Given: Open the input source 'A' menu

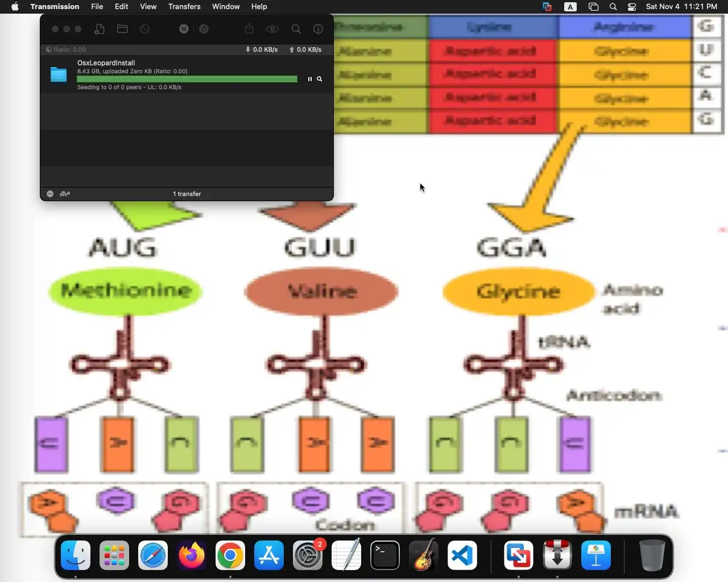Looking at the screenshot, I should pyautogui.click(x=570, y=7).
